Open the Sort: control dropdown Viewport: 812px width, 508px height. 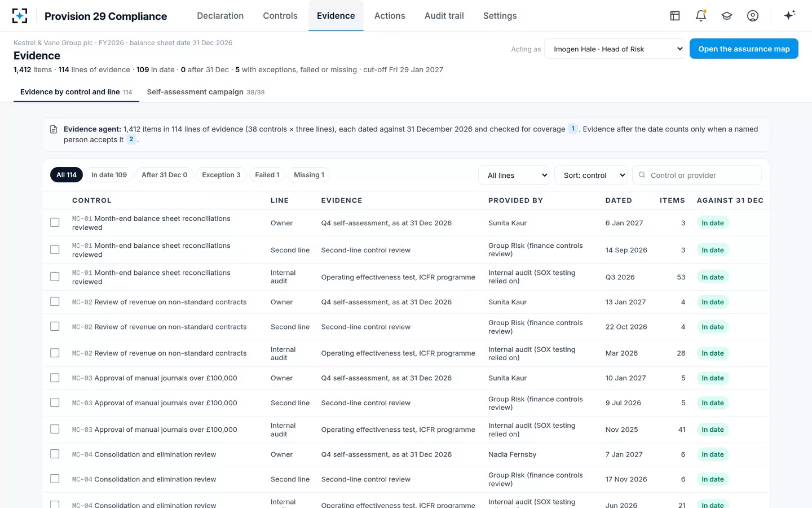coord(591,175)
